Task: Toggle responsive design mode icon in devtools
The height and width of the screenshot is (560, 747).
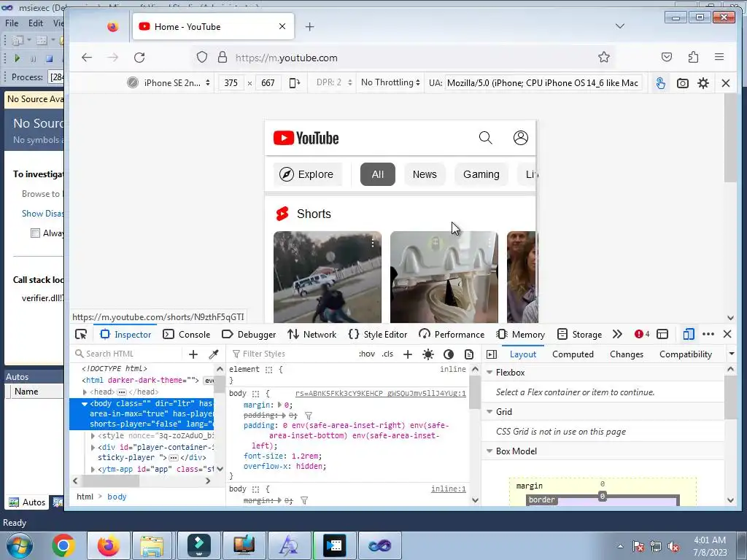Action: [688, 334]
